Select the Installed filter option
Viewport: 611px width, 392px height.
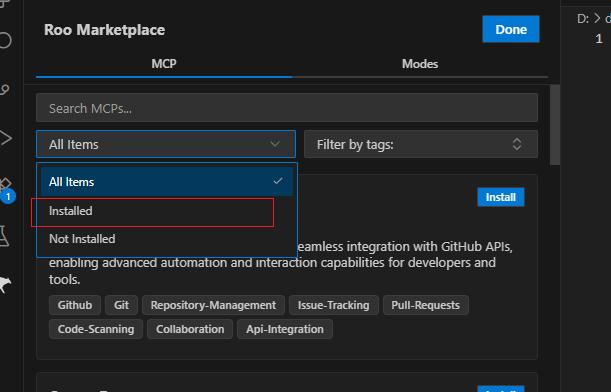tap(167, 211)
